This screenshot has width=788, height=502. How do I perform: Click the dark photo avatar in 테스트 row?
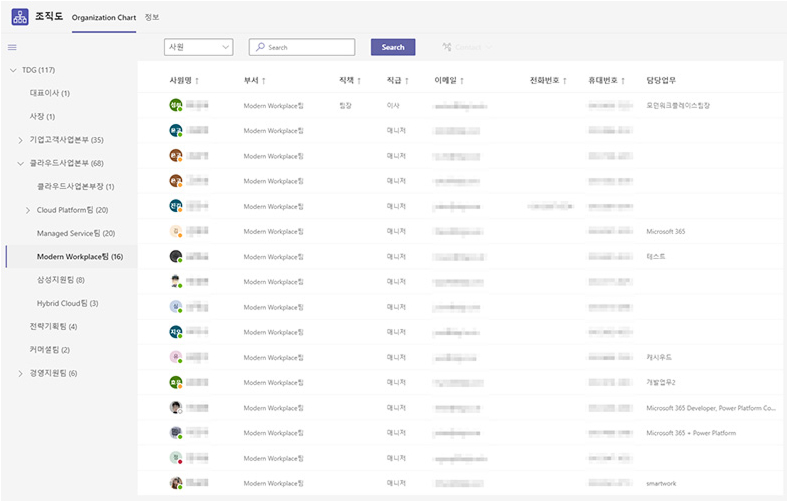click(175, 256)
